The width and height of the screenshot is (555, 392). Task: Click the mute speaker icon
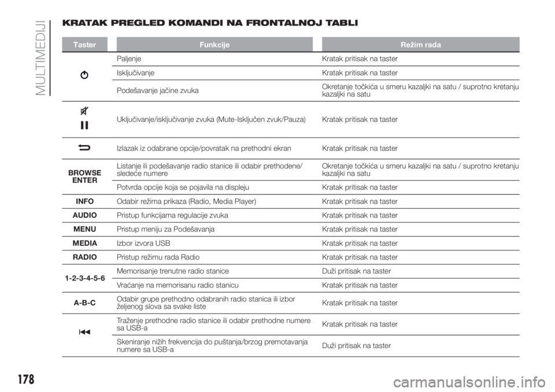click(84, 111)
